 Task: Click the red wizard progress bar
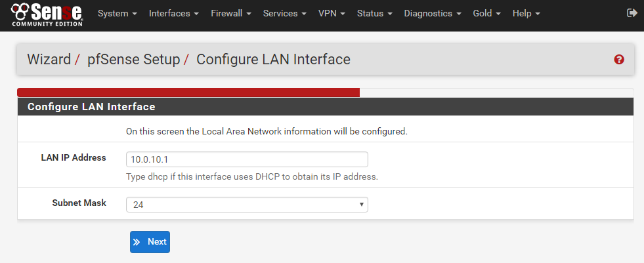[x=188, y=92]
